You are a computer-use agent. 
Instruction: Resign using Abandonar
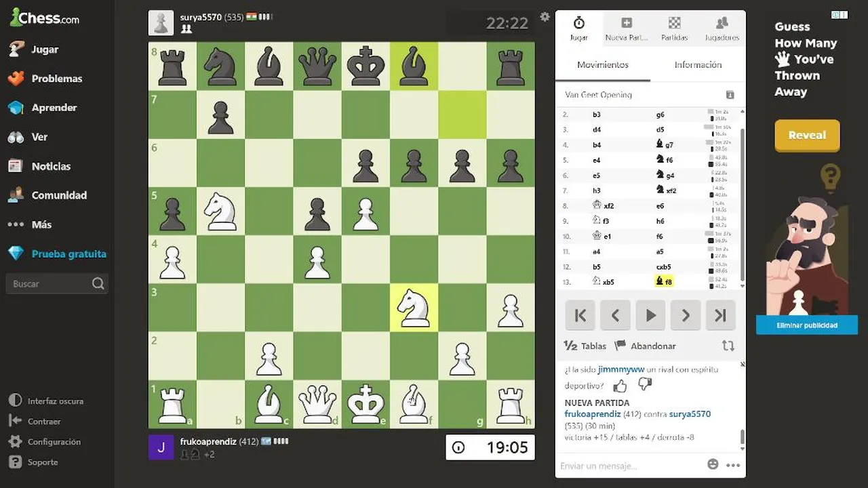pos(646,346)
